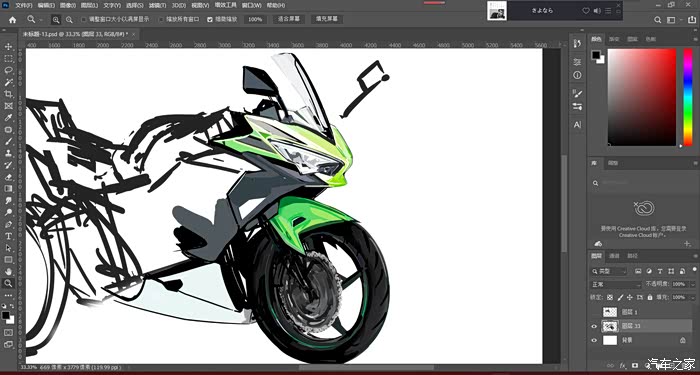Switch to the Channels tab
The width and height of the screenshot is (700, 375).
pos(614,256)
